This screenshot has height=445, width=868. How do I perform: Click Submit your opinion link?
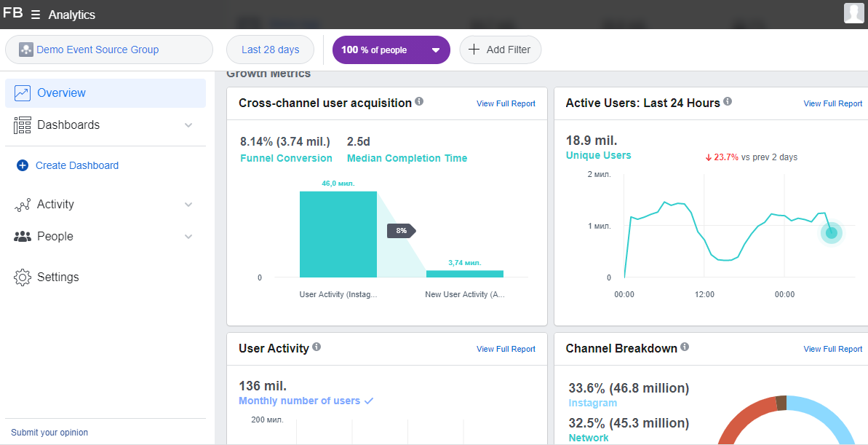(x=49, y=433)
